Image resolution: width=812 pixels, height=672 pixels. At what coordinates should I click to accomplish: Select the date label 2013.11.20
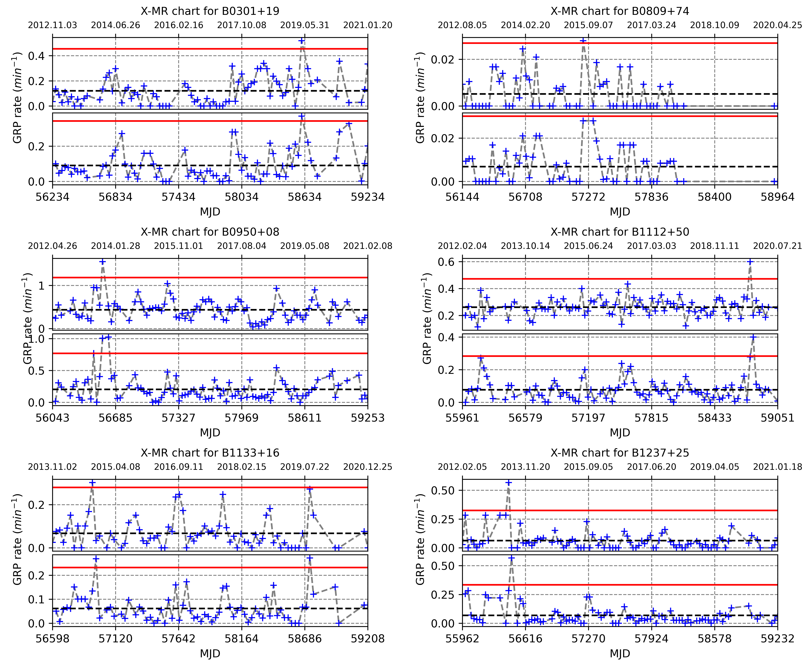(525, 467)
